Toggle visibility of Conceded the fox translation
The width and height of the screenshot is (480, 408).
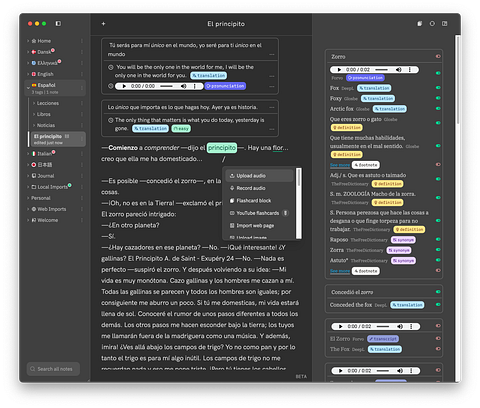click(x=438, y=305)
